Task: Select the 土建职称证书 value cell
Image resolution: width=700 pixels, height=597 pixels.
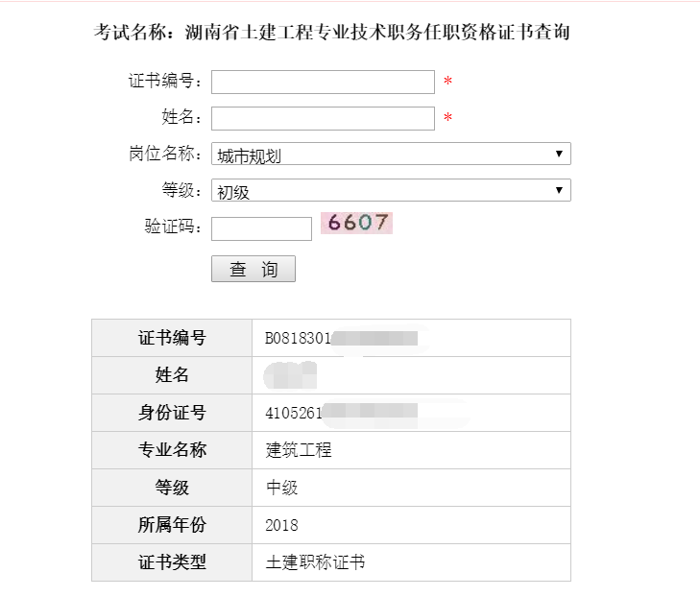Action: point(315,562)
